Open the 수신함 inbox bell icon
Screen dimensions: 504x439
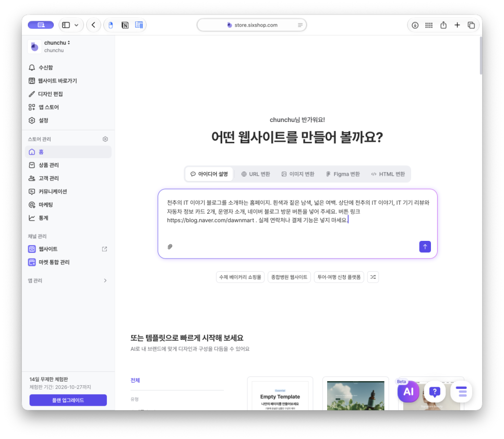[x=32, y=67]
